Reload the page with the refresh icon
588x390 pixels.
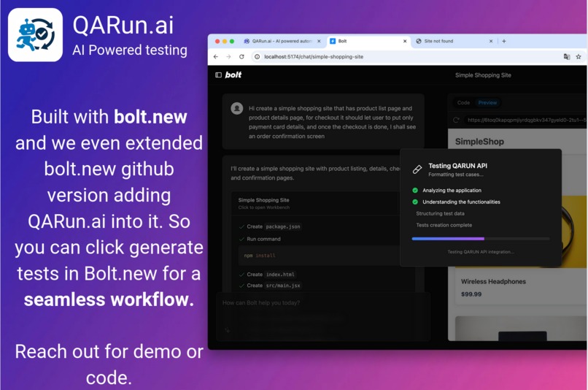point(241,57)
